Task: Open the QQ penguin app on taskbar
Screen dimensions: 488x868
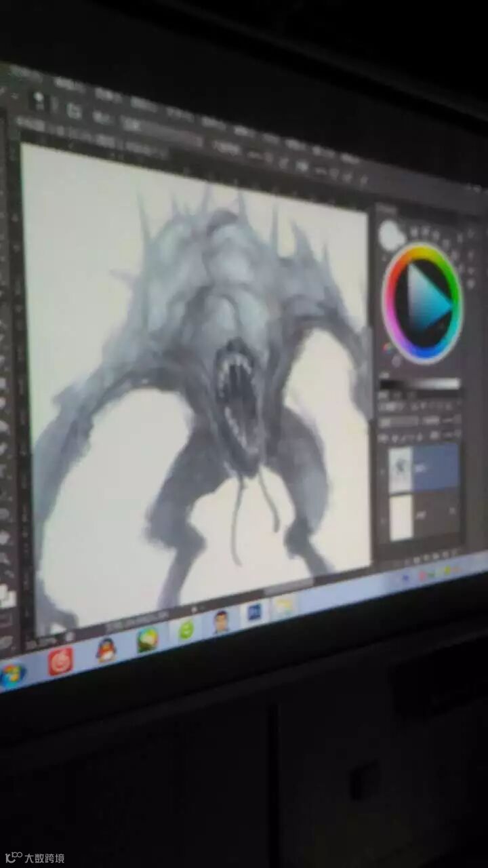Action: click(x=106, y=650)
